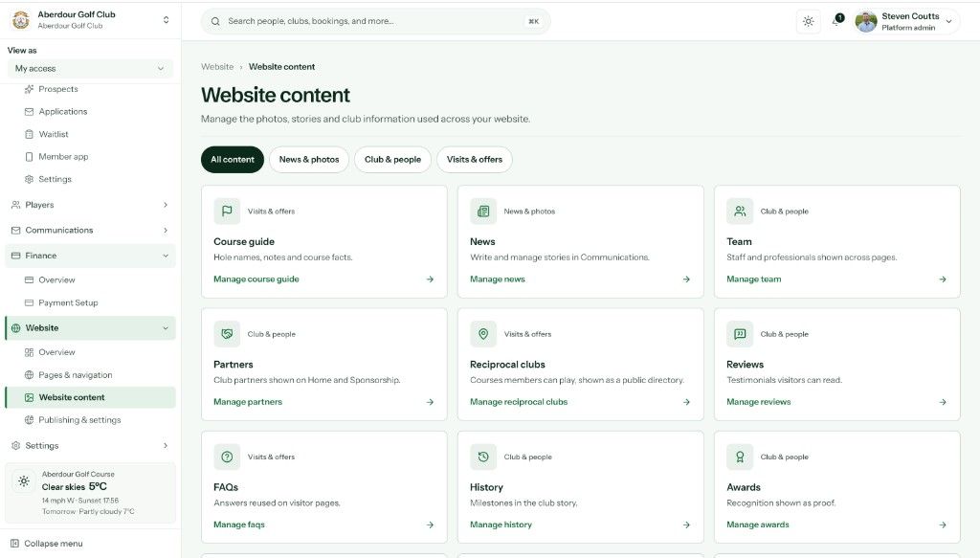Click Manage awards link
The image size is (980, 558).
point(758,525)
